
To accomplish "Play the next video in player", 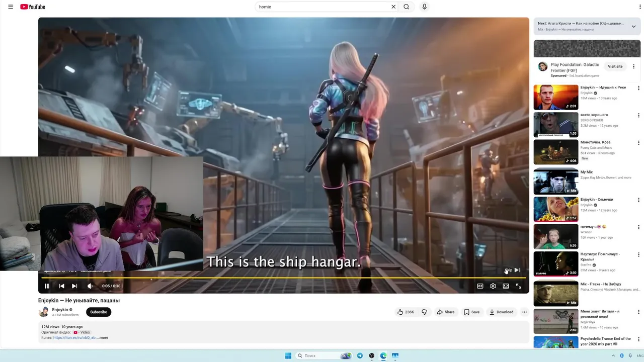I will click(x=74, y=286).
